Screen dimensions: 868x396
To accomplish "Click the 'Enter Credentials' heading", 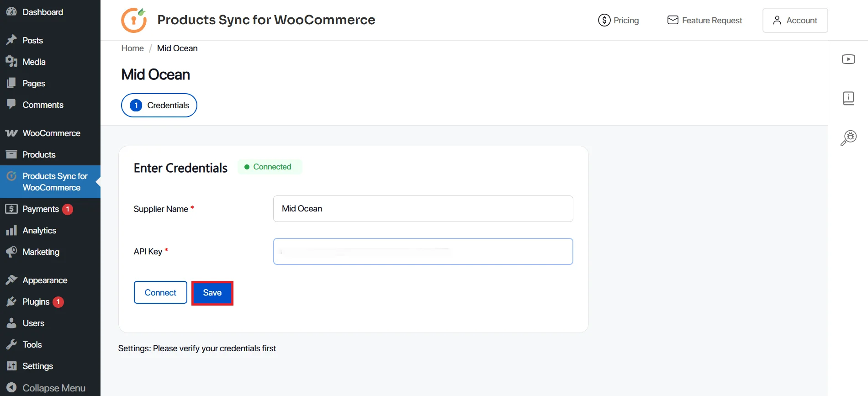I will (x=180, y=168).
